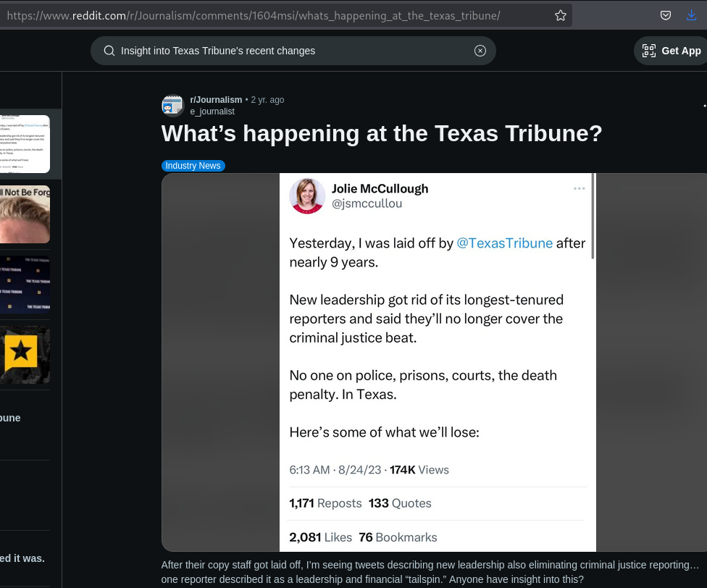This screenshot has width=707, height=588.
Task: Click the magnifier icon in Reddit search
Action: coord(109,51)
